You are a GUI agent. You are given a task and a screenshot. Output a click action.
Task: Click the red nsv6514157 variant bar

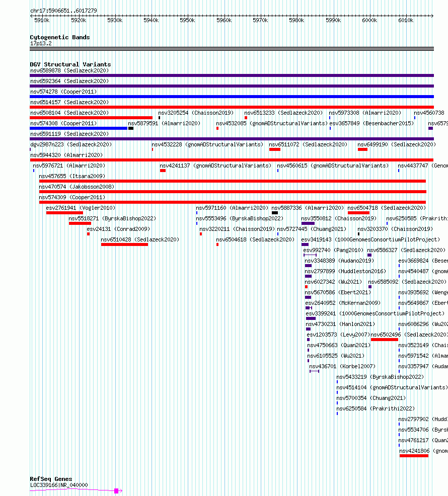(x=232, y=107)
